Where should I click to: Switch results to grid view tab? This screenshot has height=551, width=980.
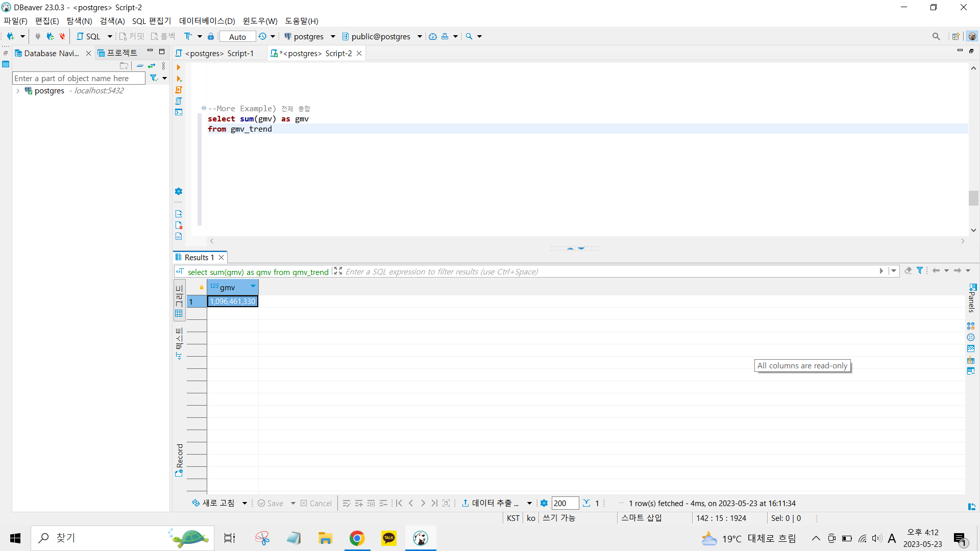coord(179,300)
